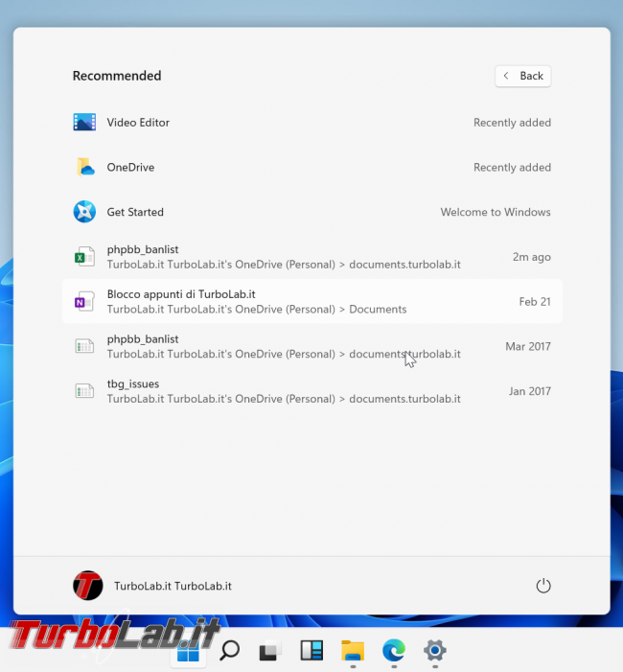The width and height of the screenshot is (623, 672).
Task: Click the OneDrive path under tbg_issues
Action: (x=284, y=399)
